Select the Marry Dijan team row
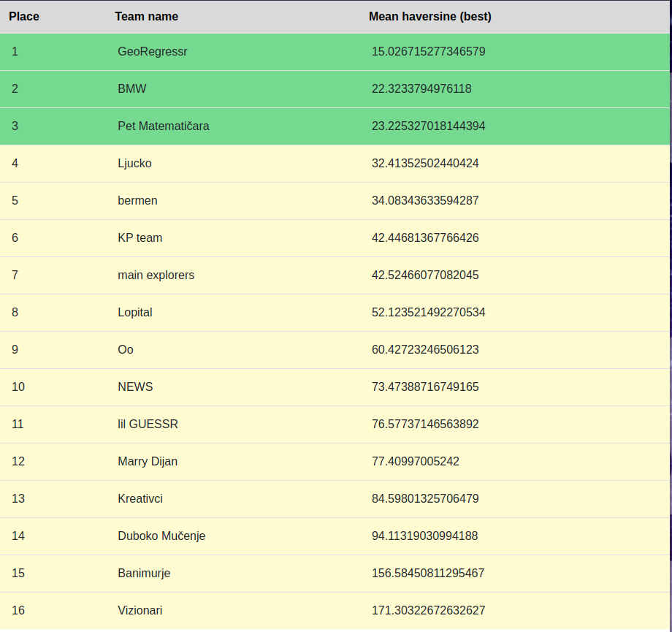 pyautogui.click(x=335, y=462)
